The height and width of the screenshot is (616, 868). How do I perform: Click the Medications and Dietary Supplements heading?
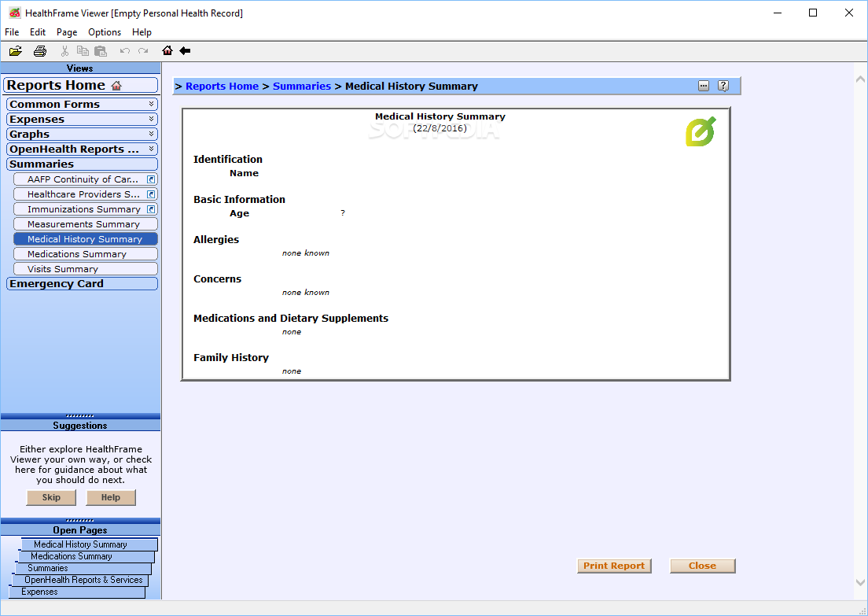pos(291,318)
